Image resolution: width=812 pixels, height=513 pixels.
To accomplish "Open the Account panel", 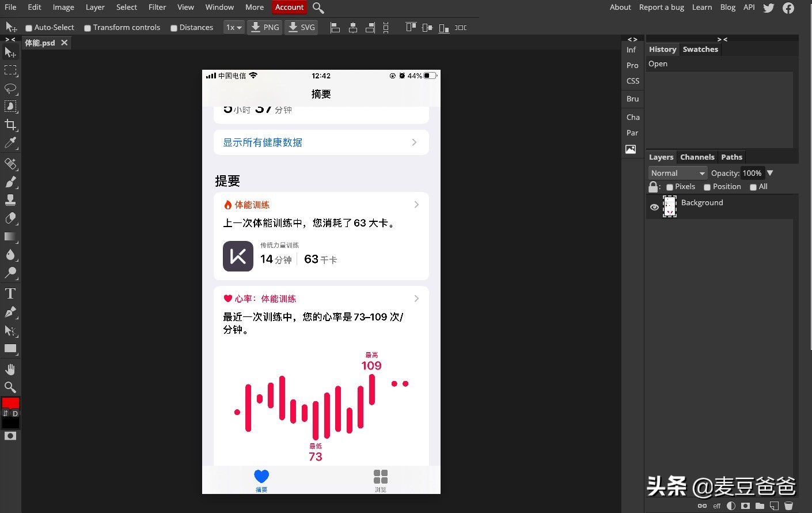I will click(289, 7).
